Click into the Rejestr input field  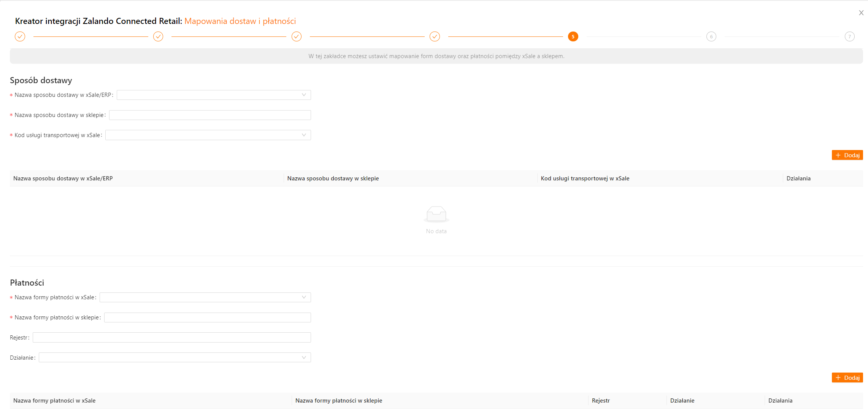[x=171, y=337]
